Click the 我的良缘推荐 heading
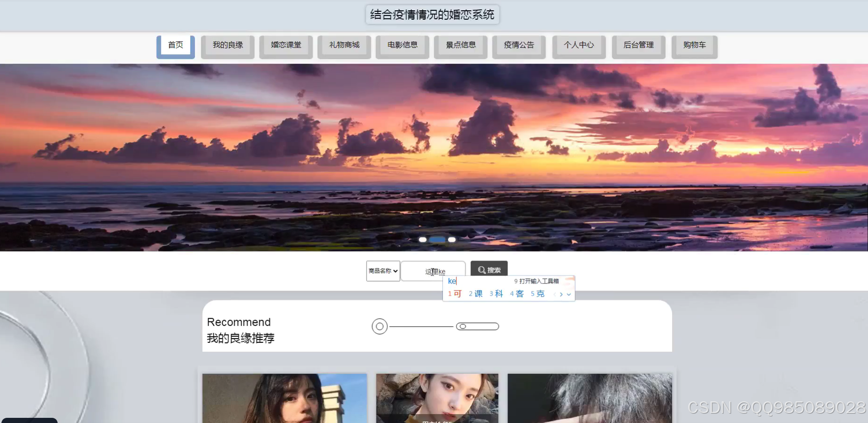Viewport: 868px width, 423px height. (x=241, y=338)
